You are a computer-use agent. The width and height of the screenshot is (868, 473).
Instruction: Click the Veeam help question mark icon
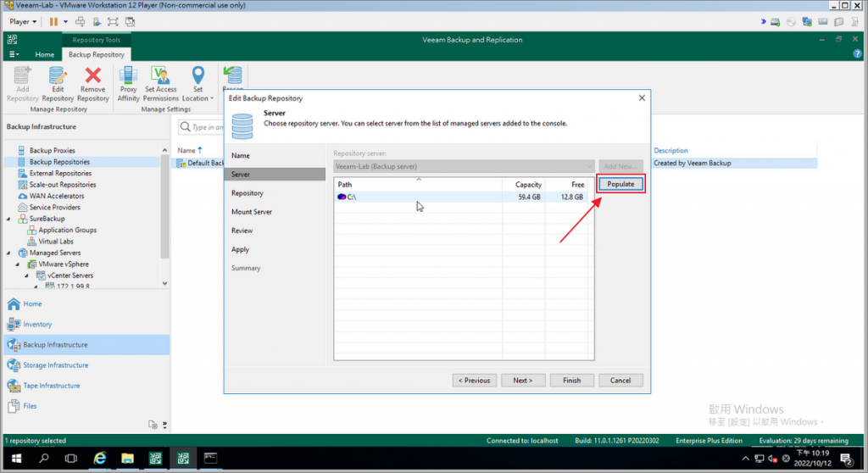click(858, 53)
